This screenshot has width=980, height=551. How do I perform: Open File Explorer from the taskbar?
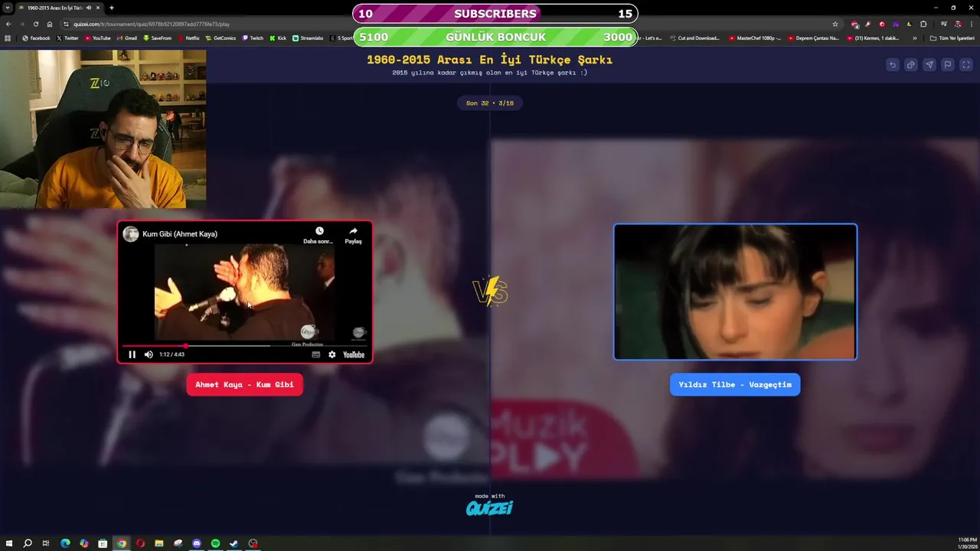coord(159,543)
